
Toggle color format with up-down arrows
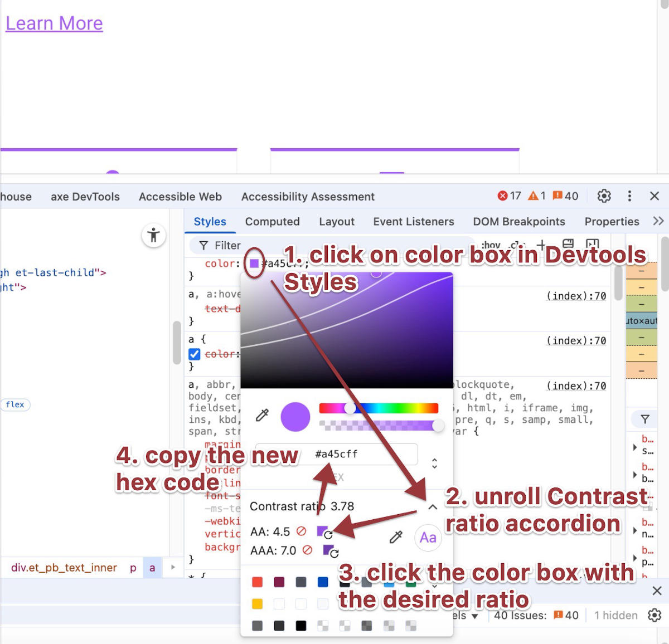pyautogui.click(x=434, y=463)
